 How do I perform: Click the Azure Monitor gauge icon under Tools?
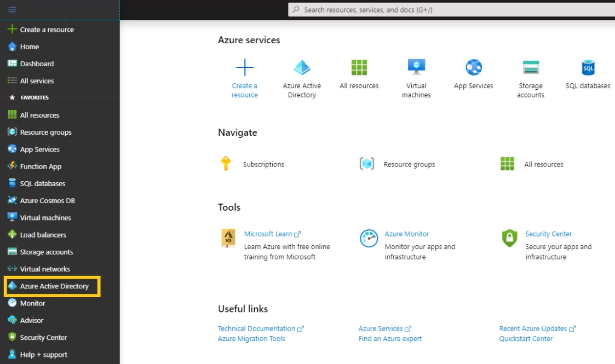369,238
